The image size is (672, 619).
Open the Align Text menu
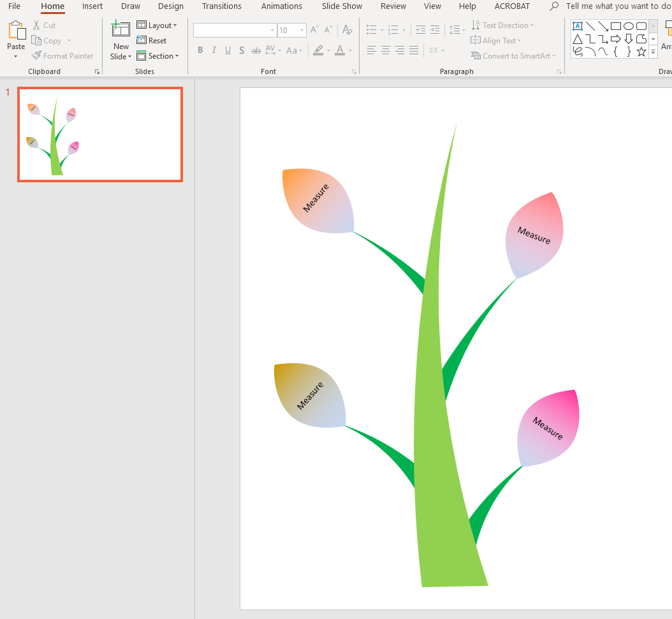tap(496, 41)
